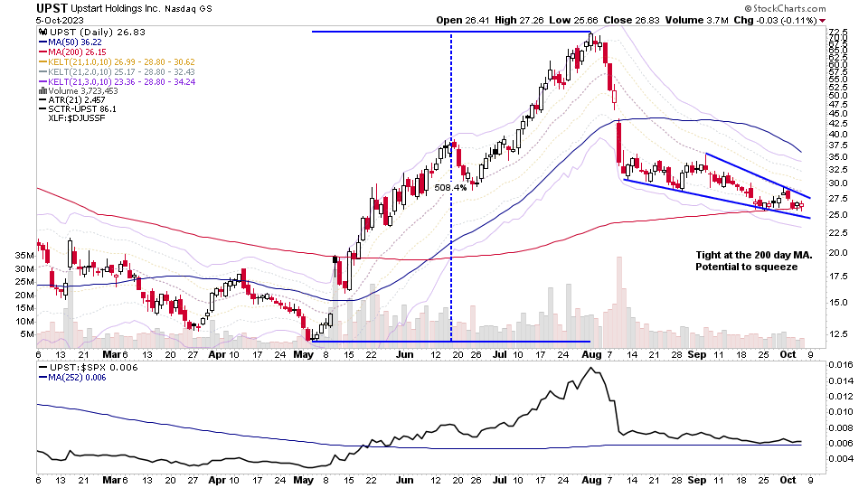Viewport: 868px width, 488px height.
Task: Click the red down-arrow change indicator
Action: point(823,21)
